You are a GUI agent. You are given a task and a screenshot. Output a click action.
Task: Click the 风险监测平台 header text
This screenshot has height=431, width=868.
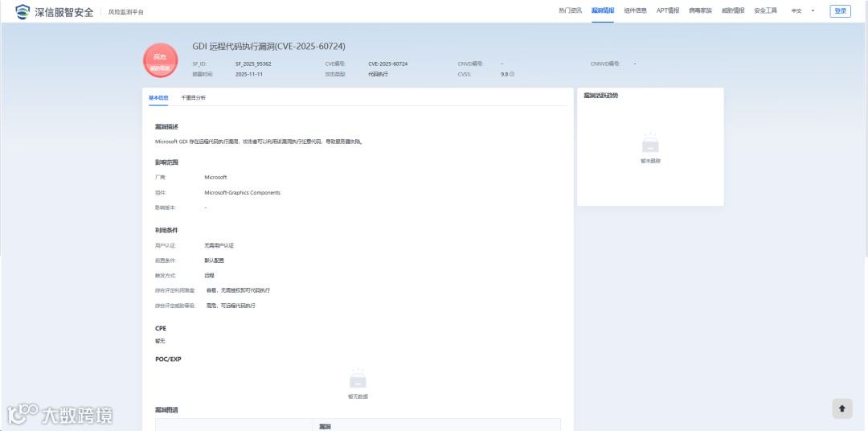pos(125,11)
